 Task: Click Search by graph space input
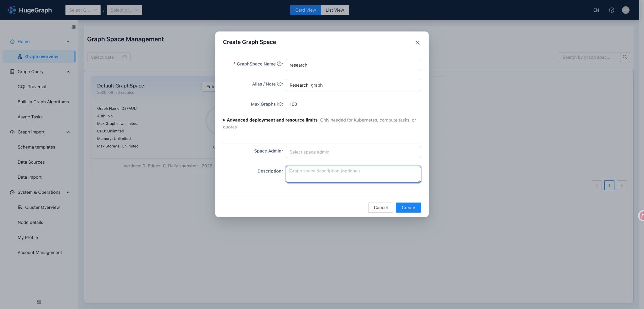coord(589,57)
